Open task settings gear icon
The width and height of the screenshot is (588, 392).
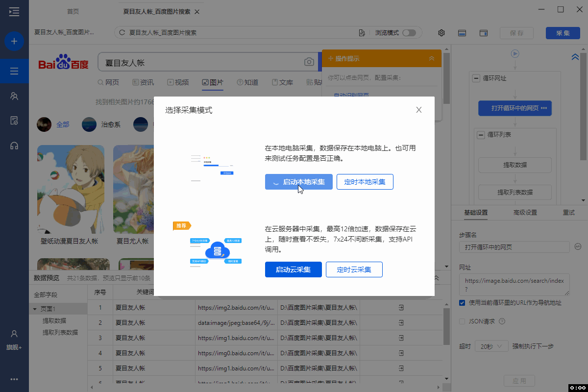441,33
